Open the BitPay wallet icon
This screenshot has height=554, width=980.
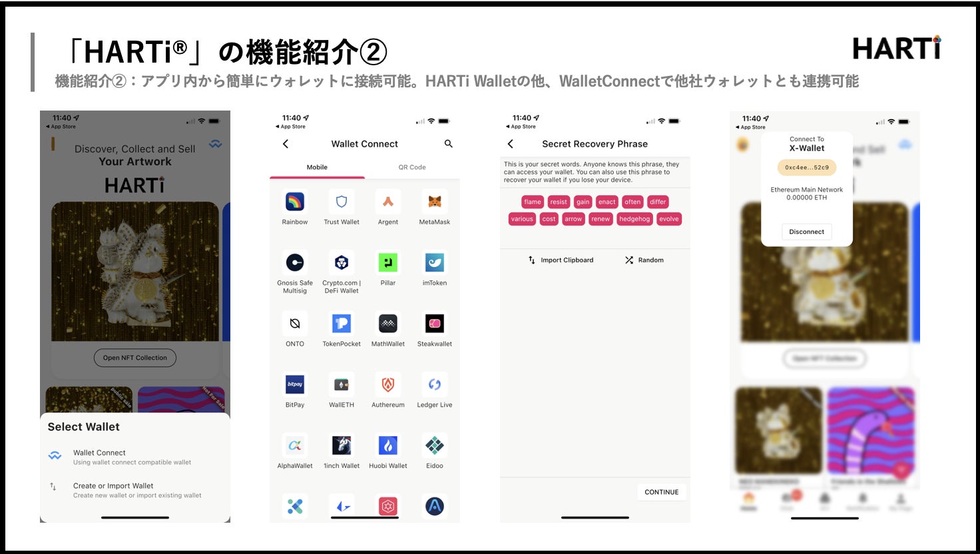coord(295,384)
